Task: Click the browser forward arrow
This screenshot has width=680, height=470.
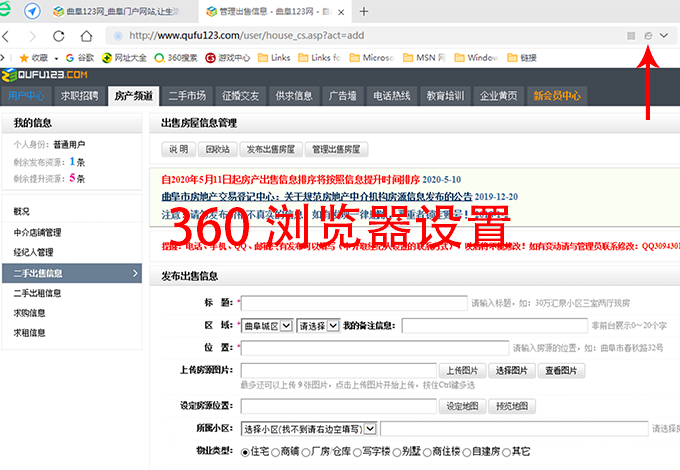Action: [31, 35]
